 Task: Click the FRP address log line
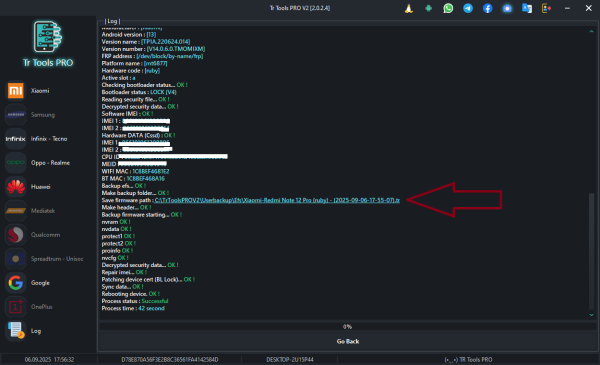(152, 56)
